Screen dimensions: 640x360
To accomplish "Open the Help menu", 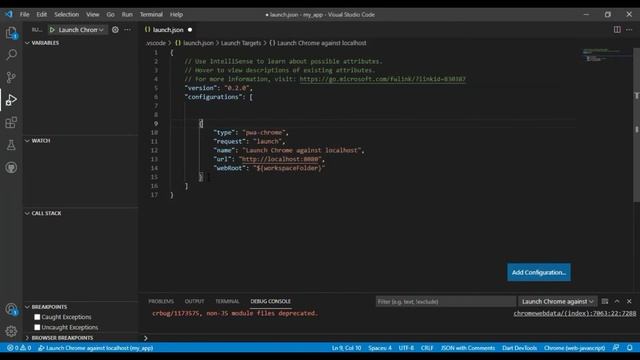I will [x=176, y=14].
